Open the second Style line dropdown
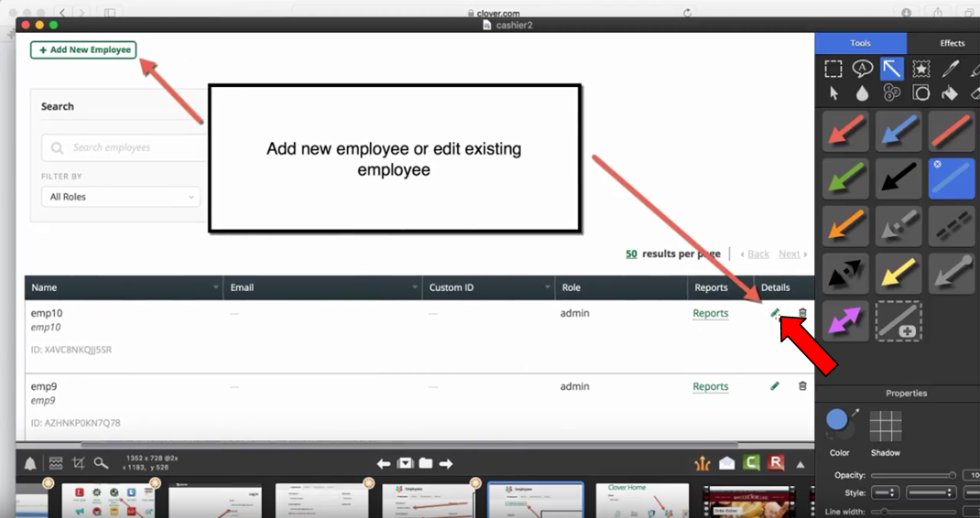The height and width of the screenshot is (518, 980). (931, 493)
